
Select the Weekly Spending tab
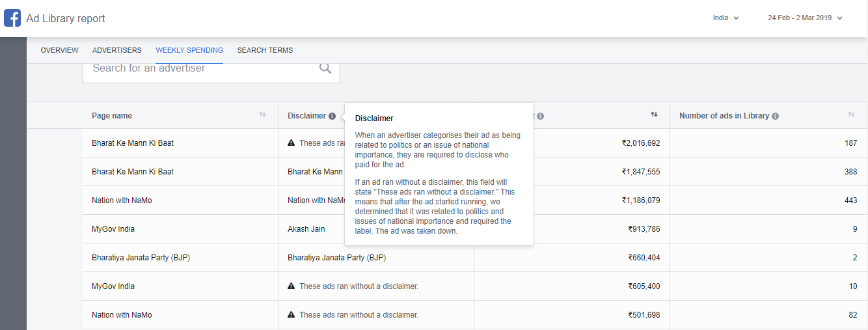(x=189, y=50)
